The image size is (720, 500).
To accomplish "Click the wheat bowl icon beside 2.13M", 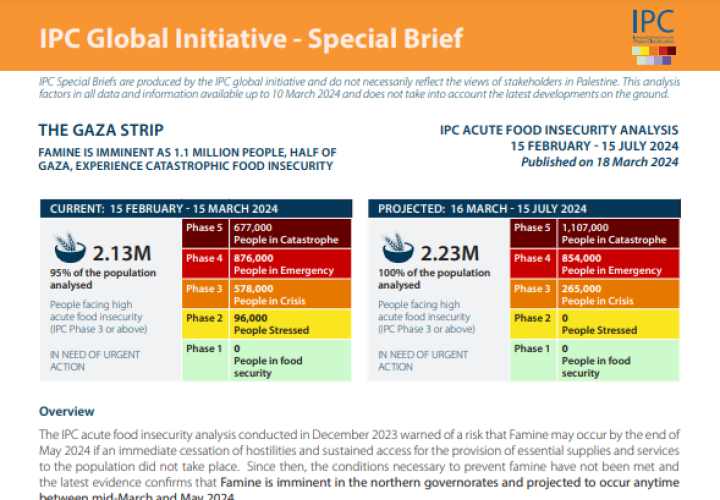I will coord(70,247).
